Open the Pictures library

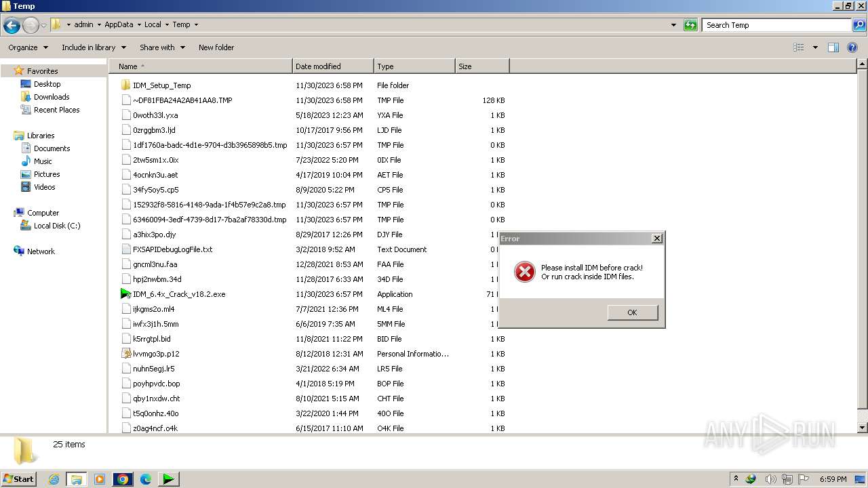click(x=47, y=174)
